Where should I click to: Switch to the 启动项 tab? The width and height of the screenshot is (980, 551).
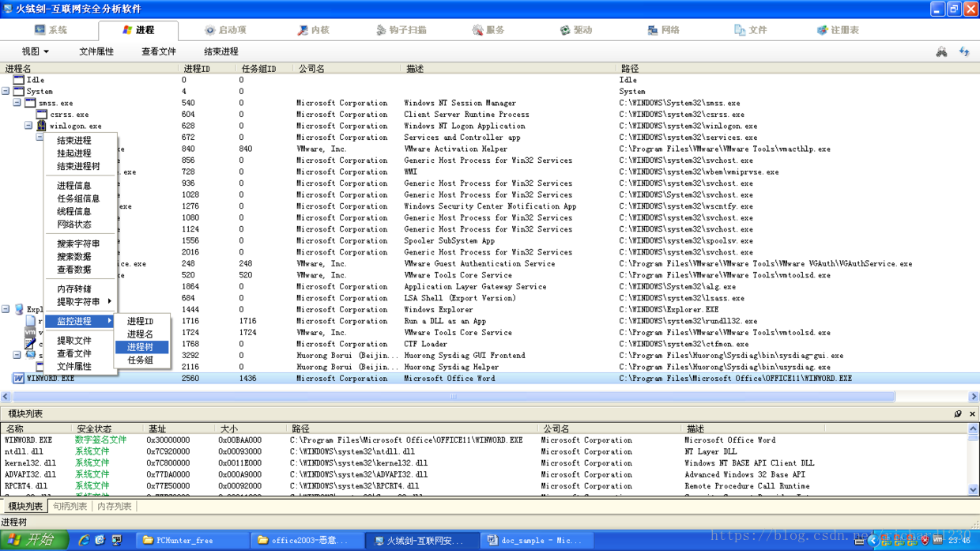click(x=225, y=30)
